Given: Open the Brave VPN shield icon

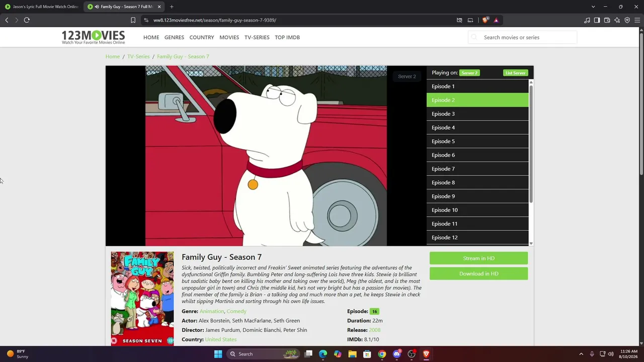Looking at the screenshot, I should (x=627, y=20).
